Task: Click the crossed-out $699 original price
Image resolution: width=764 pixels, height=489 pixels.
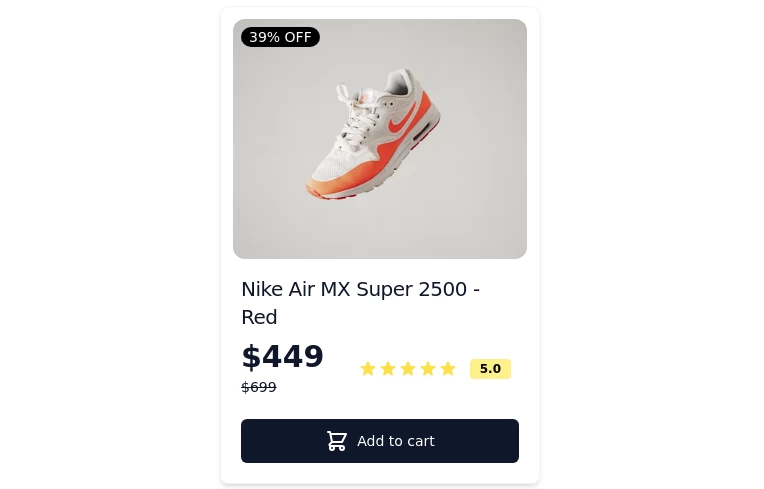Action: point(259,387)
